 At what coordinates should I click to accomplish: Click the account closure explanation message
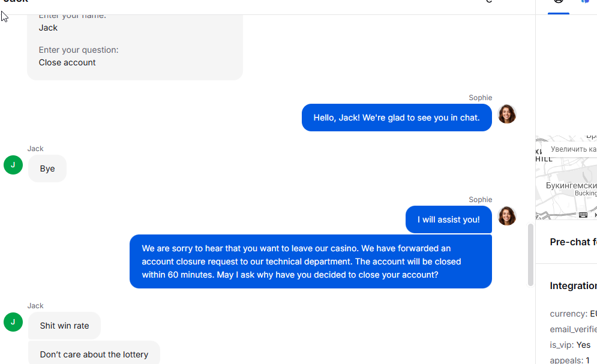(311, 261)
